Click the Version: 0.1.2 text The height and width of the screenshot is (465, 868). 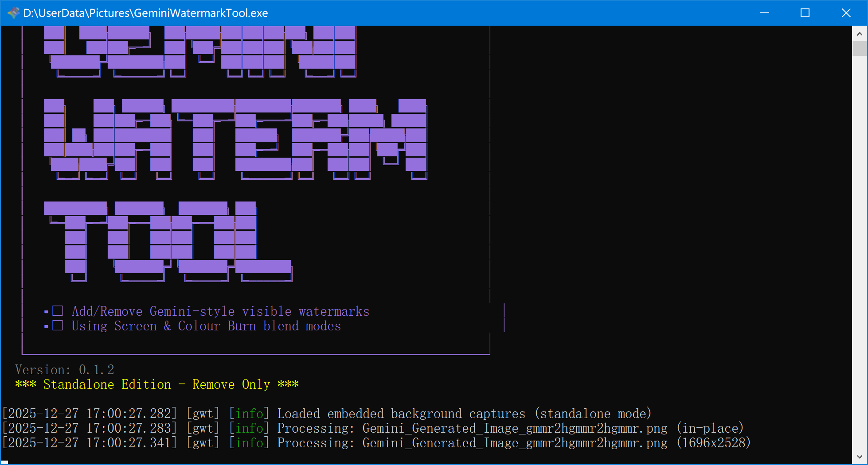click(65, 369)
